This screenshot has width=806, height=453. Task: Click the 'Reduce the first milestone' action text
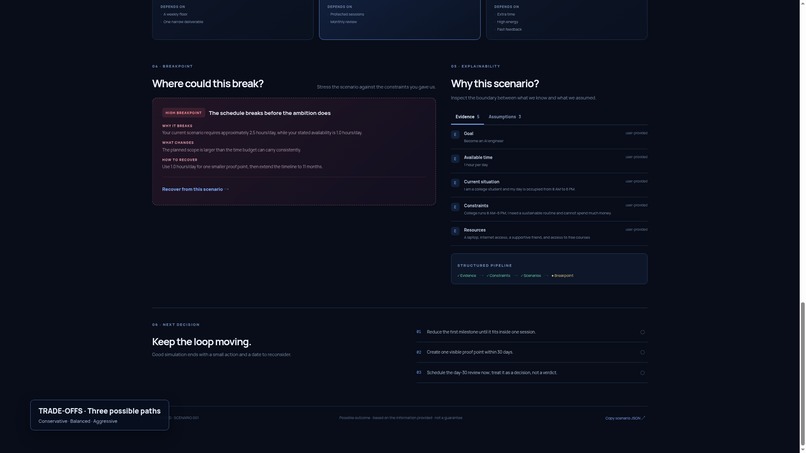(x=481, y=332)
